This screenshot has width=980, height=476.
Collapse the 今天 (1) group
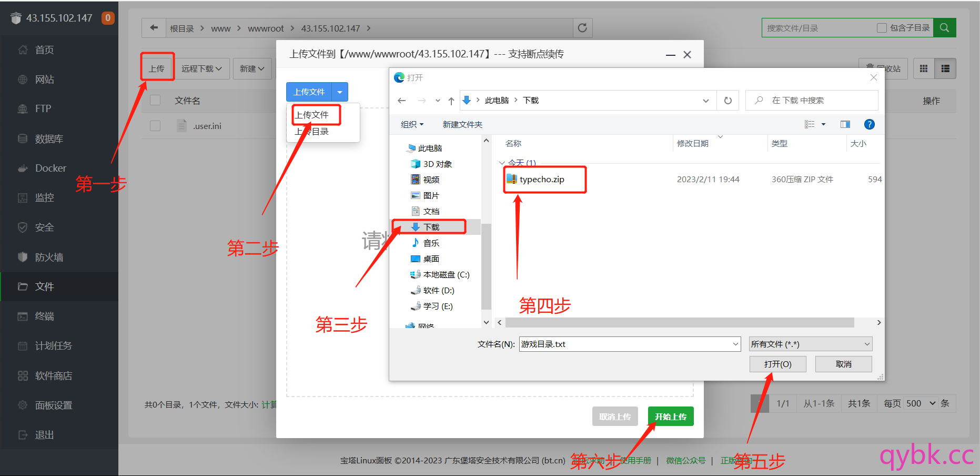(502, 163)
